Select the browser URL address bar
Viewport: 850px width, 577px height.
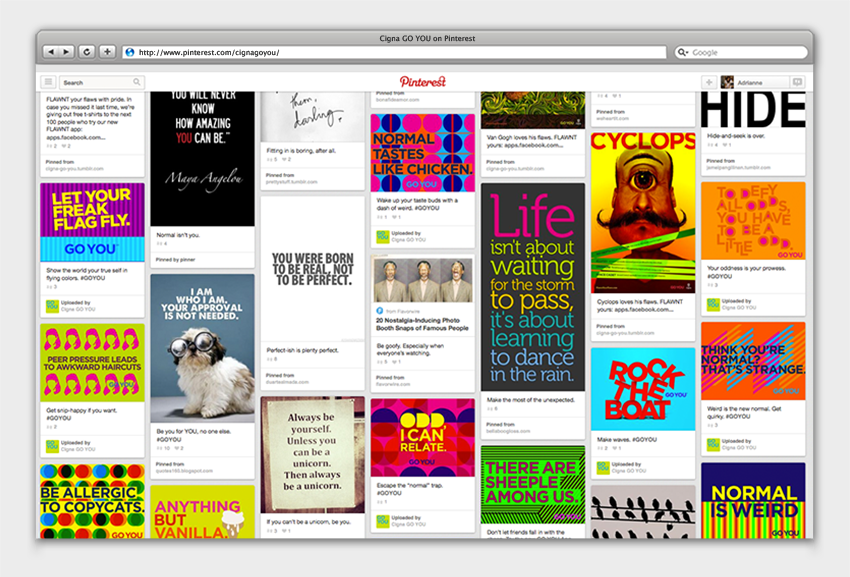tap(400, 52)
